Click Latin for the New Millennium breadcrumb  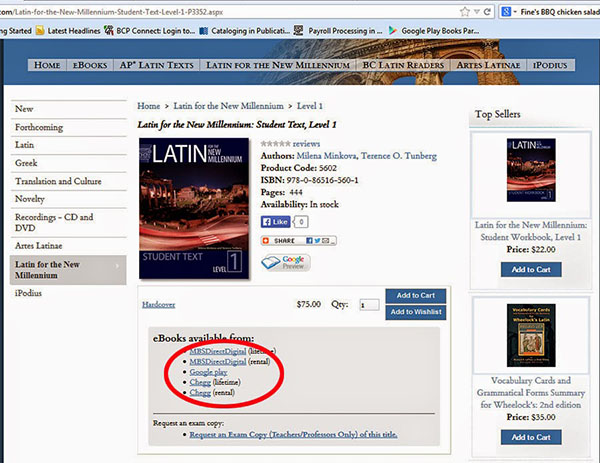coord(228,106)
